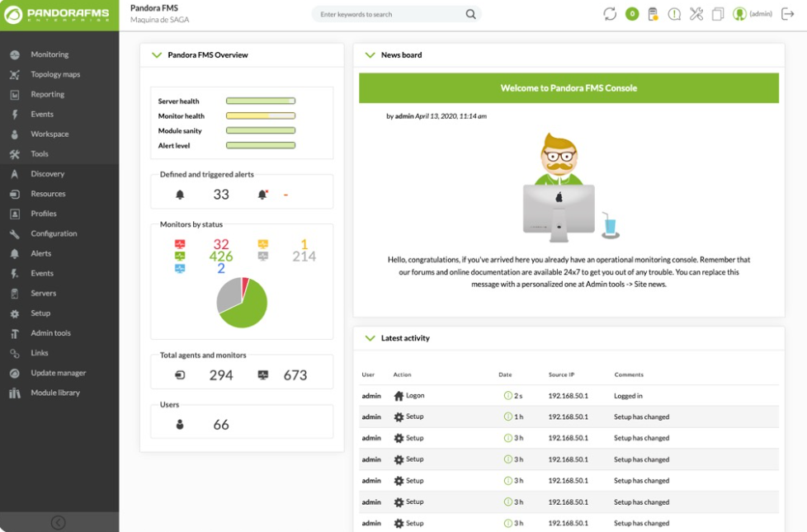This screenshot has height=532, width=807.
Task: Click the green normal monitors icon
Action: (x=180, y=257)
